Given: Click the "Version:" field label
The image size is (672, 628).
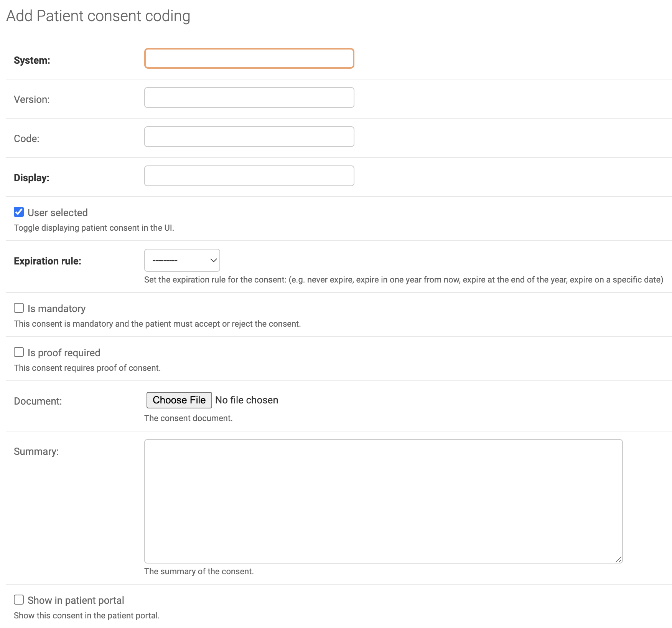Looking at the screenshot, I should pyautogui.click(x=32, y=99).
